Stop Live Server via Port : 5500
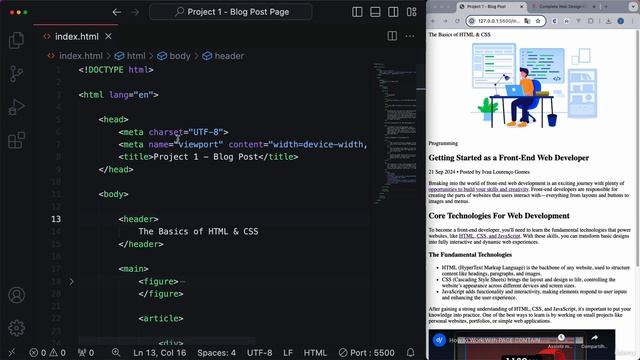This screenshot has height=360, width=640. pos(367,353)
